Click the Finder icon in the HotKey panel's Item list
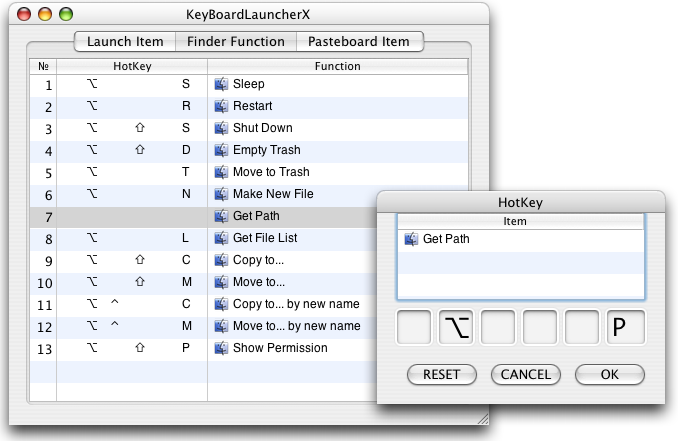The width and height of the screenshot is (678, 441). tap(411, 239)
